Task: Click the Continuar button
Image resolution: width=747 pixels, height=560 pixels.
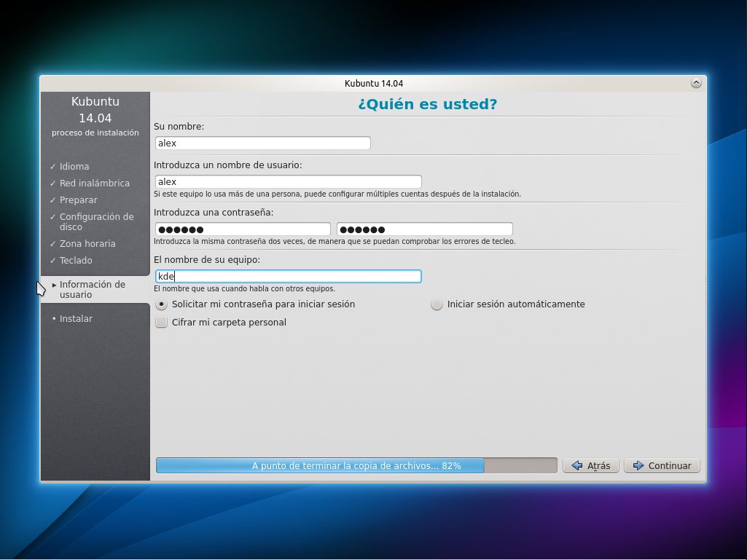Action: 662,465
